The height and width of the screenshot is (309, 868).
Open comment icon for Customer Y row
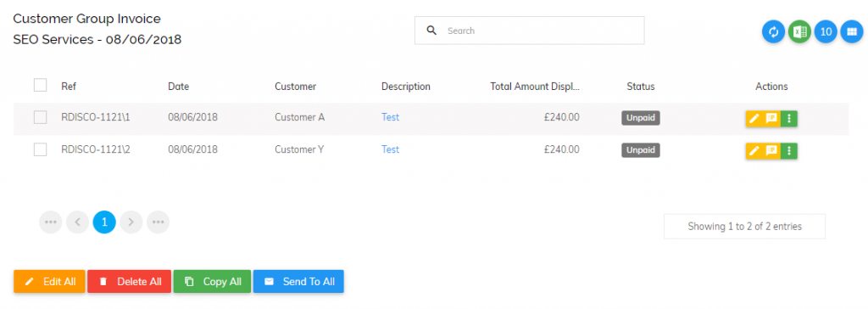click(x=771, y=150)
